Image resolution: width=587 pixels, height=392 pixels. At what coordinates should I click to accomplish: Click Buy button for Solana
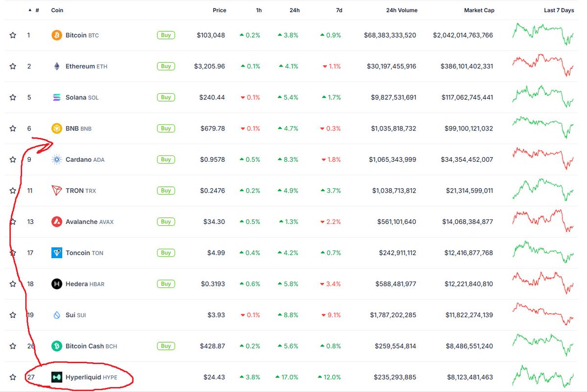point(166,97)
